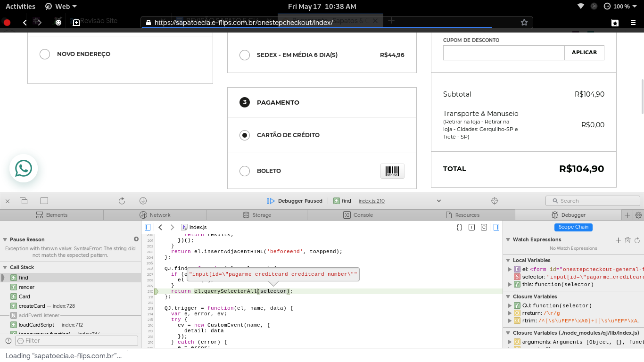Select loadCardScript call stack frame

point(71,325)
